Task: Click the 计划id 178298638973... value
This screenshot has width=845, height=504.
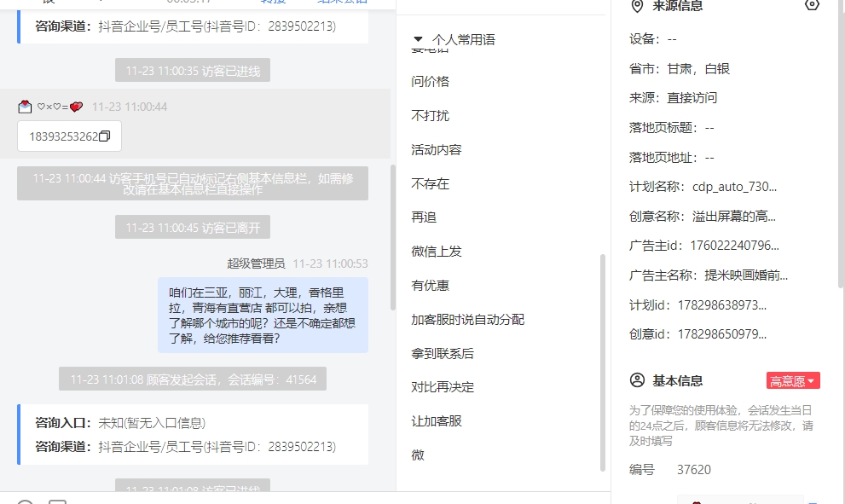Action: coord(722,305)
